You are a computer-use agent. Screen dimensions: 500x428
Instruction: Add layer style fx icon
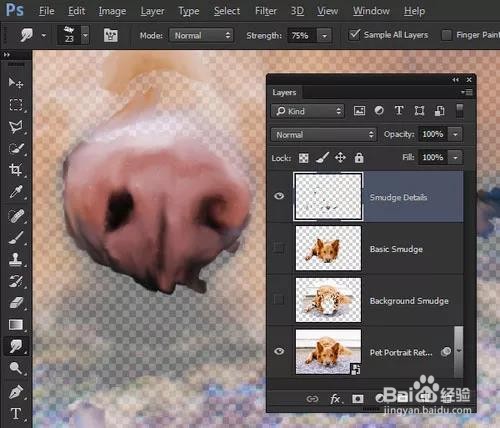click(x=335, y=399)
